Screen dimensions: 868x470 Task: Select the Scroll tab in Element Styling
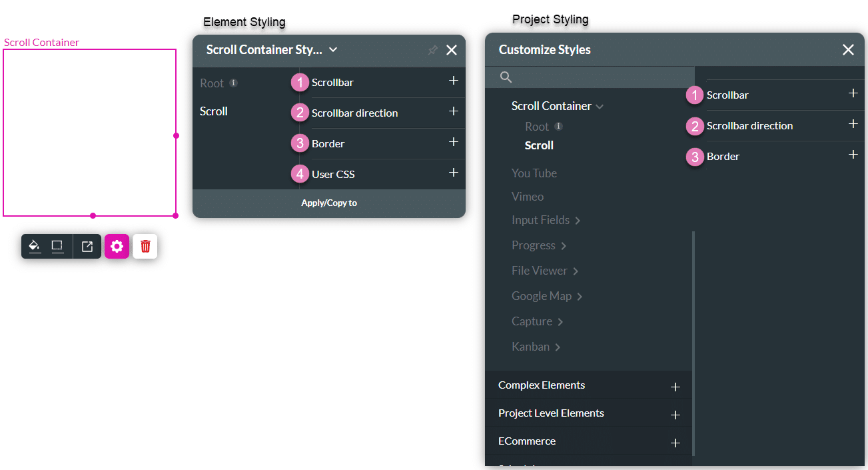(213, 111)
